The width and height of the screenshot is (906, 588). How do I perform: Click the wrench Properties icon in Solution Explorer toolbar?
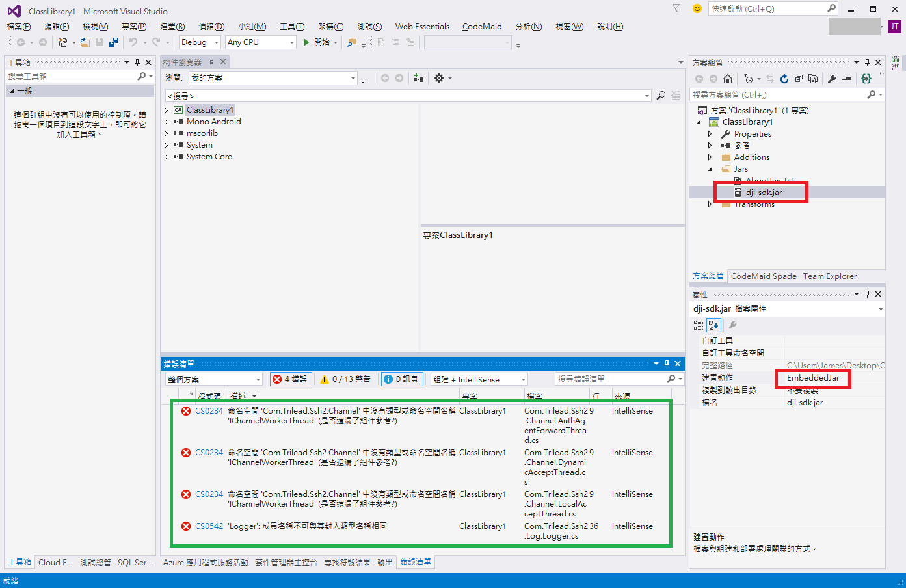tap(832, 79)
